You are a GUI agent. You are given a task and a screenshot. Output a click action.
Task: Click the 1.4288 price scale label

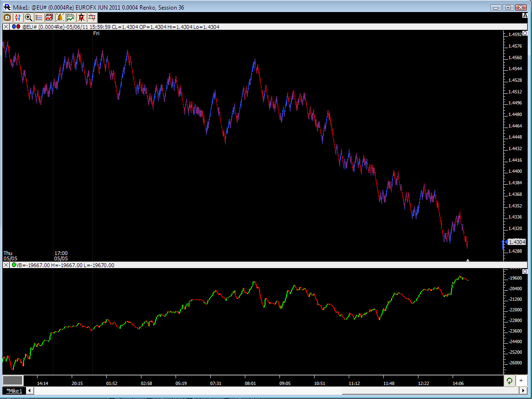tap(515, 251)
